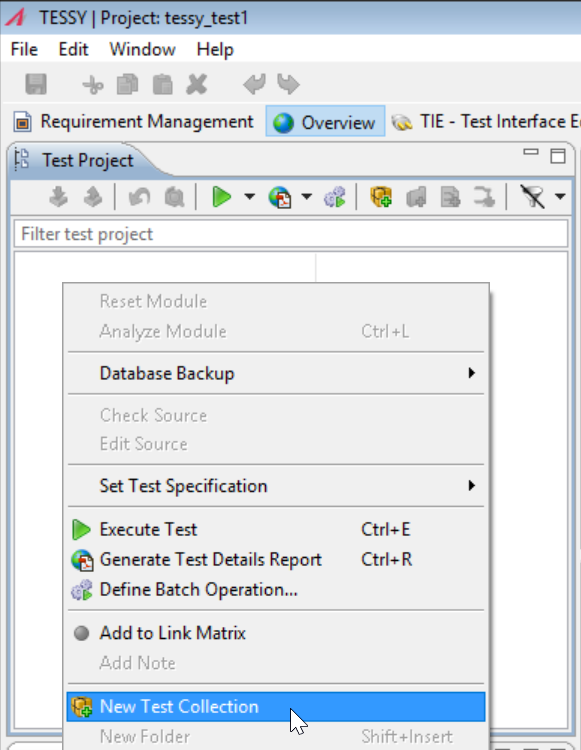
Task: Click the Copy icon in main toolbar
Action: point(127,85)
